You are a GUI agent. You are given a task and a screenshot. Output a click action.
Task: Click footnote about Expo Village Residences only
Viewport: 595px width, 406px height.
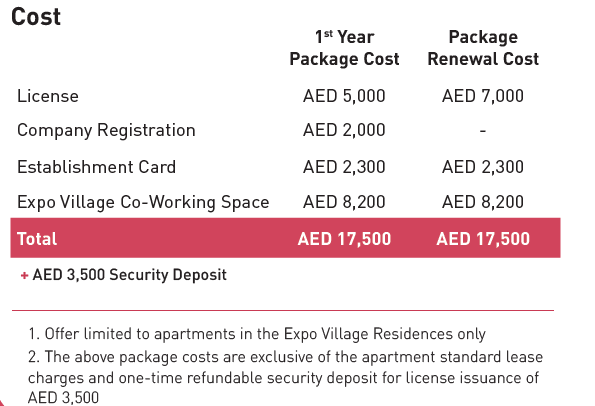tap(257, 334)
